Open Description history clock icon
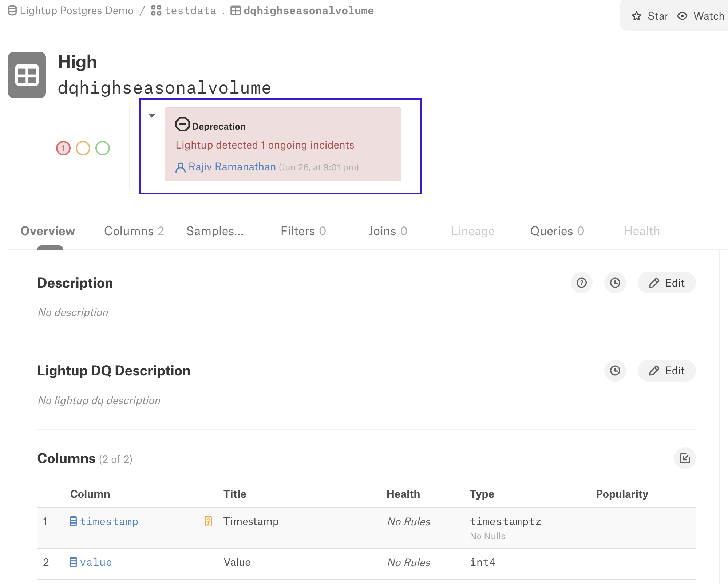Image resolution: width=728 pixels, height=584 pixels. pyautogui.click(x=615, y=283)
